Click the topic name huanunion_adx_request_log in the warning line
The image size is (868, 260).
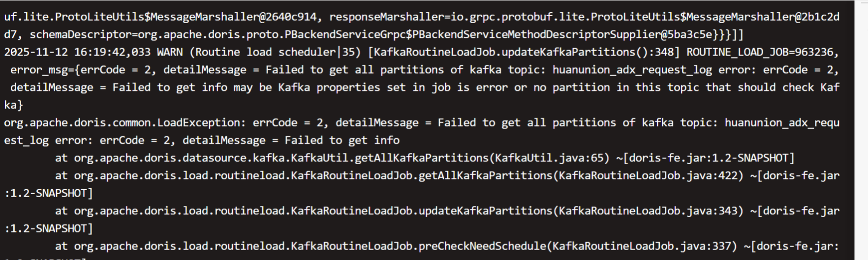point(632,70)
